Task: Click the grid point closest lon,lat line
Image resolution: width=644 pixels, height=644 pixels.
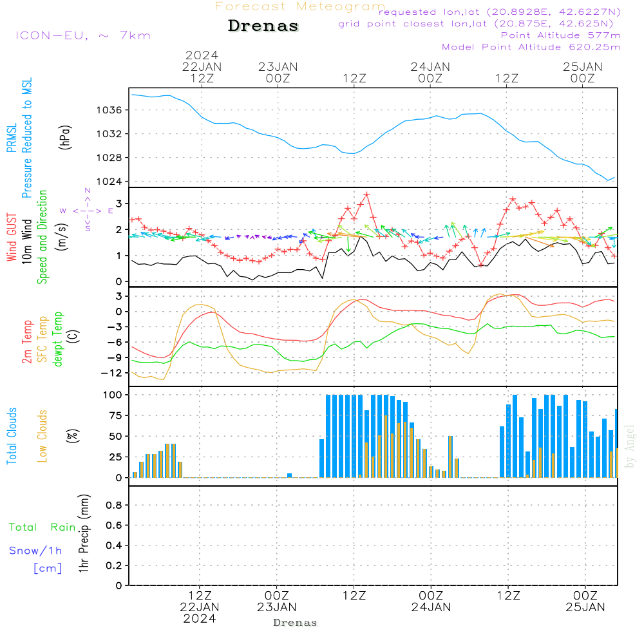Action: click(475, 24)
